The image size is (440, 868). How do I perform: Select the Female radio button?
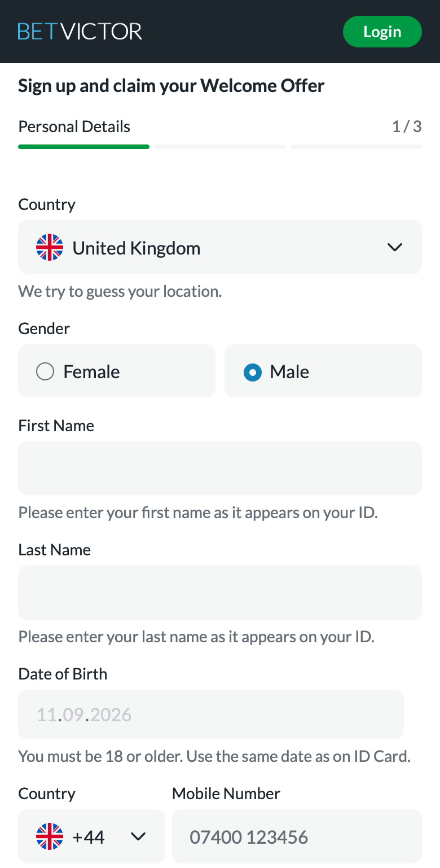click(45, 371)
